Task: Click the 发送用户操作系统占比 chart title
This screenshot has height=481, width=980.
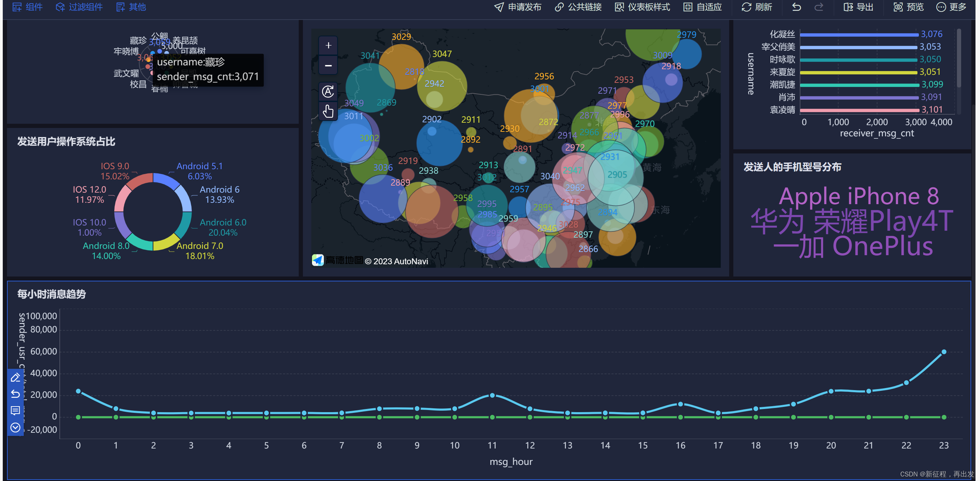Action: tap(66, 142)
